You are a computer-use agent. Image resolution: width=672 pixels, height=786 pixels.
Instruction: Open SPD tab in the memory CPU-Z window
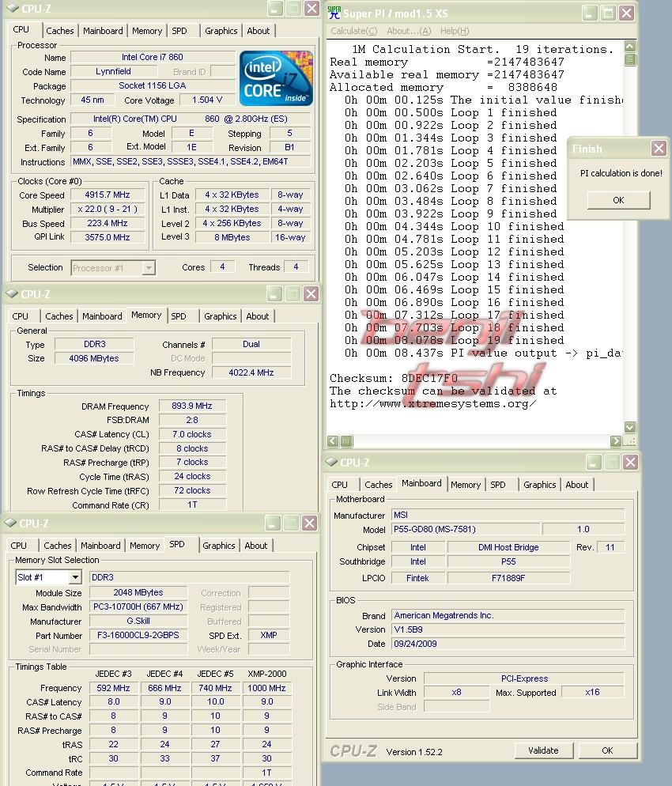pos(179,316)
